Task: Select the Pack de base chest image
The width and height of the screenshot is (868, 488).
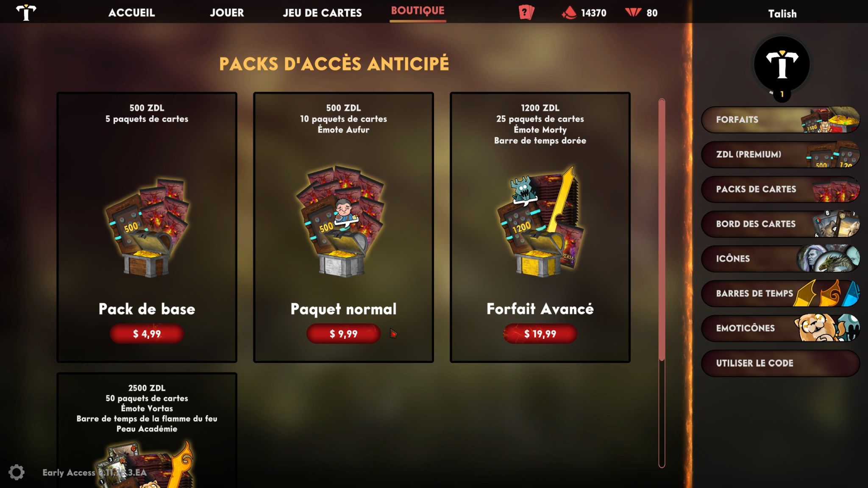Action: 147,227
